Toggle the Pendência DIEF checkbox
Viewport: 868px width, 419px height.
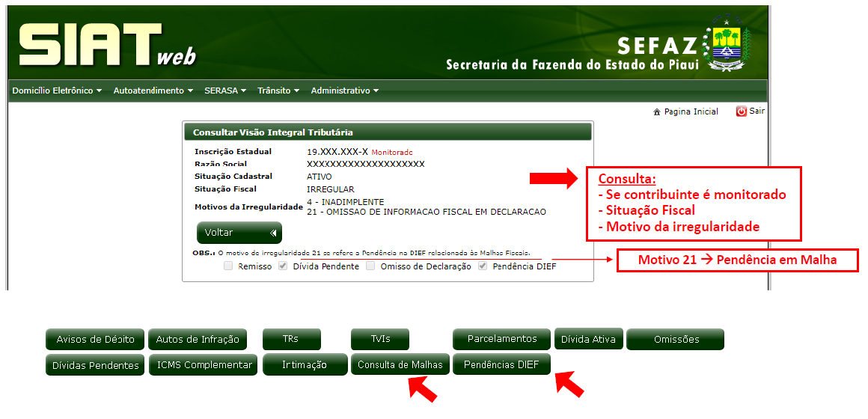[x=483, y=266]
